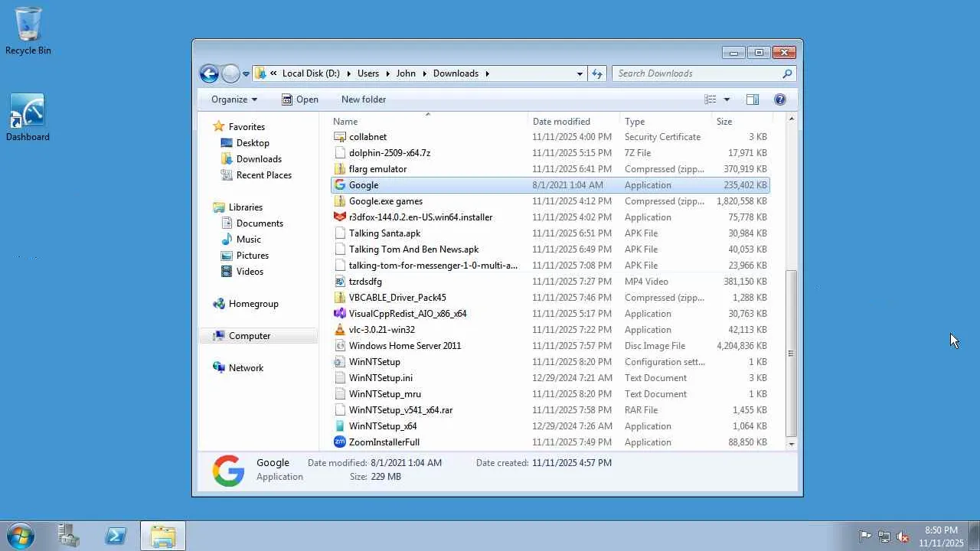The height and width of the screenshot is (551, 980).
Task: Select the Windows Home Server 2011 disc icon
Action: point(340,346)
